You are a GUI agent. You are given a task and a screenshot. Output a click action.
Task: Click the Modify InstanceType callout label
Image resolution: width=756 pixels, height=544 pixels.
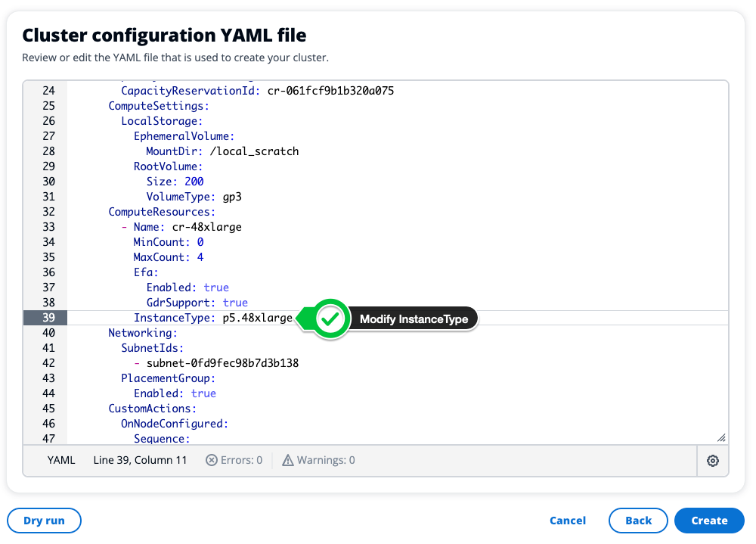click(414, 319)
